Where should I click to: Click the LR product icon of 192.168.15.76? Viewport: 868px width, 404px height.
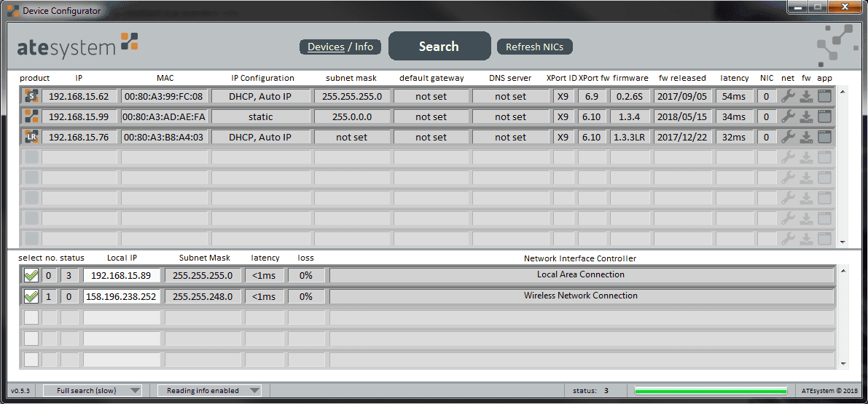[x=31, y=137]
